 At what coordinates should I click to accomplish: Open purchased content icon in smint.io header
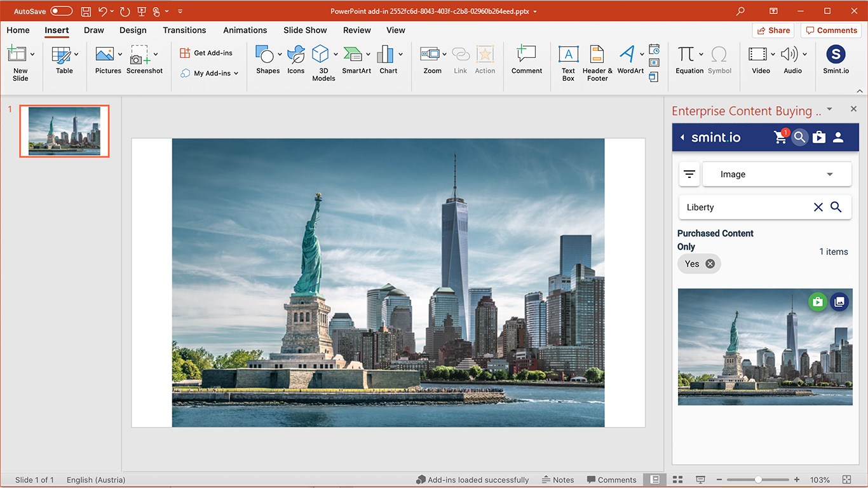(819, 137)
